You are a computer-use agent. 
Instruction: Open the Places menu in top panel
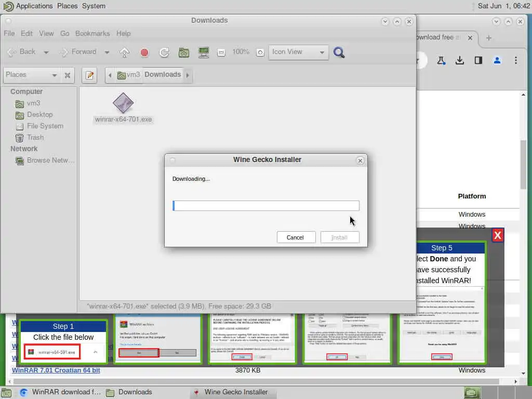tap(67, 6)
